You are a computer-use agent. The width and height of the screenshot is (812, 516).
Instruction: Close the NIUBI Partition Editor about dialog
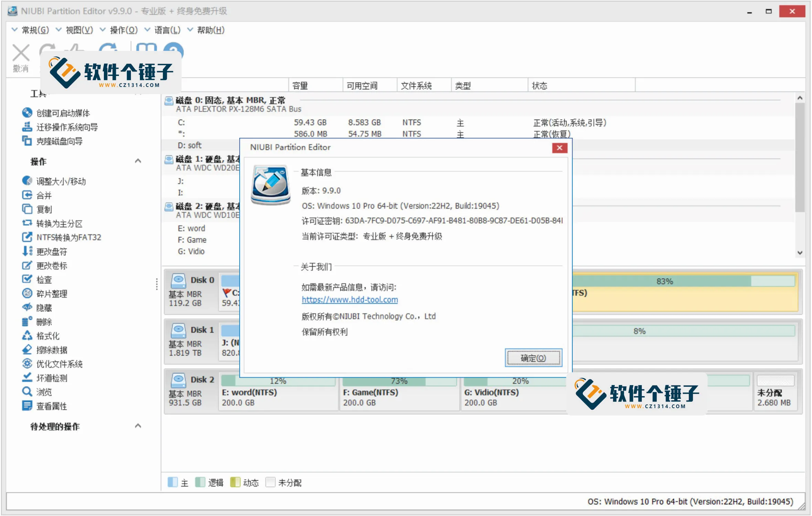point(559,148)
